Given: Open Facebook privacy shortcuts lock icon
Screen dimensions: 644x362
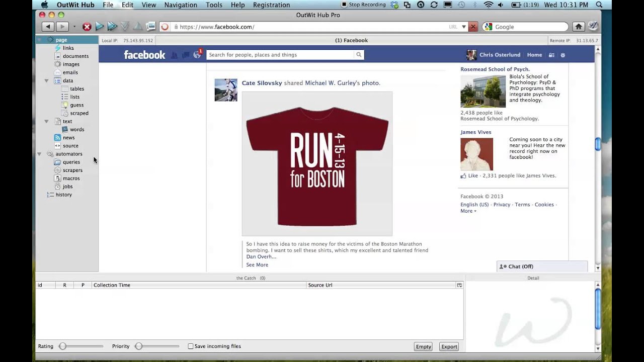Looking at the screenshot, I should click(x=551, y=55).
